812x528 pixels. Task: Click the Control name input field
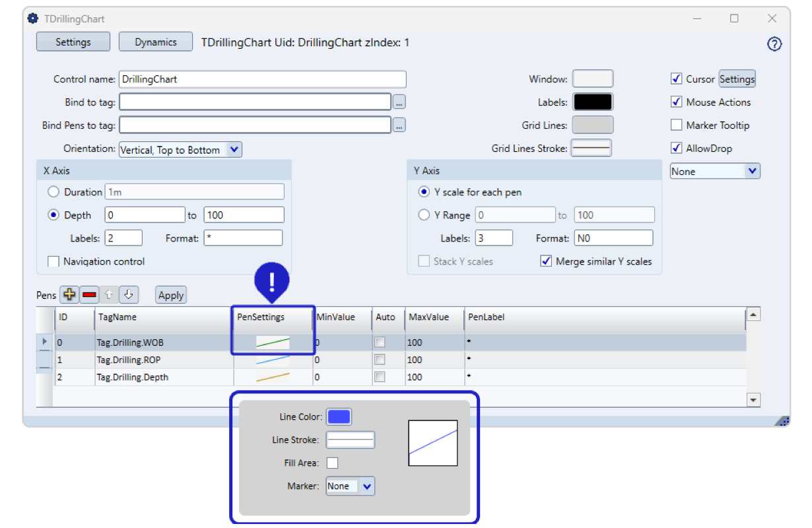pos(262,79)
